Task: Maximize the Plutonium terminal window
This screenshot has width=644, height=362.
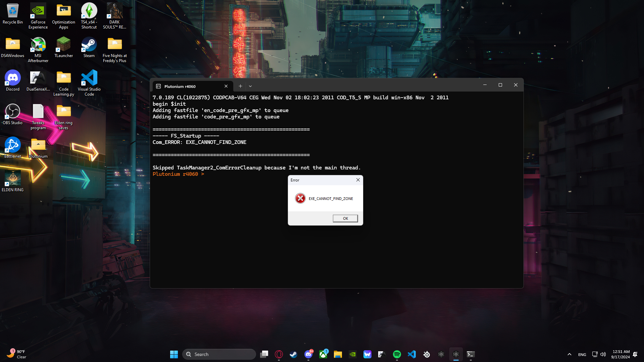Action: coord(500,85)
